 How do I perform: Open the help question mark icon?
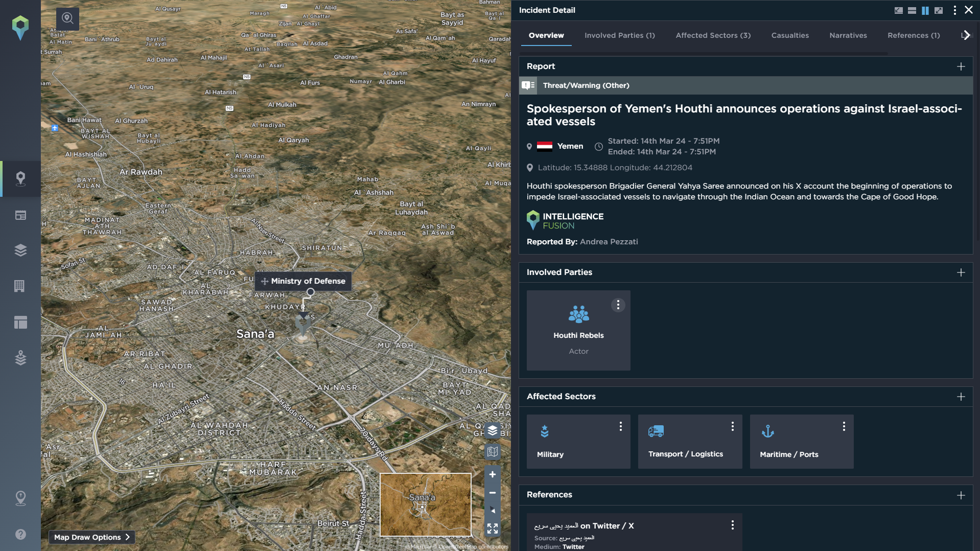click(20, 534)
